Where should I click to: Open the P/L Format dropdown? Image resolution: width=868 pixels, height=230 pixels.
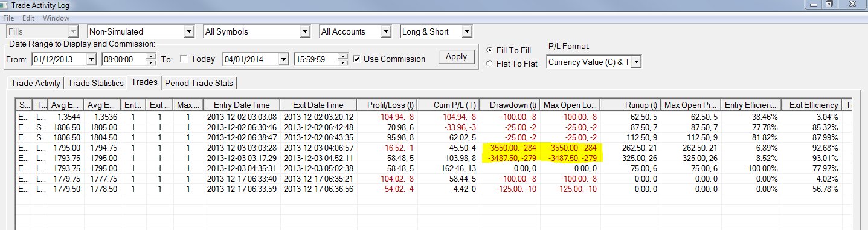(x=636, y=62)
